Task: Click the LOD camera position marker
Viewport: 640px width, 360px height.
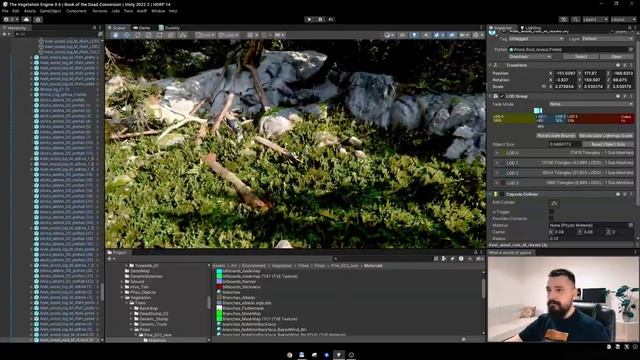Action: pyautogui.click(x=538, y=111)
